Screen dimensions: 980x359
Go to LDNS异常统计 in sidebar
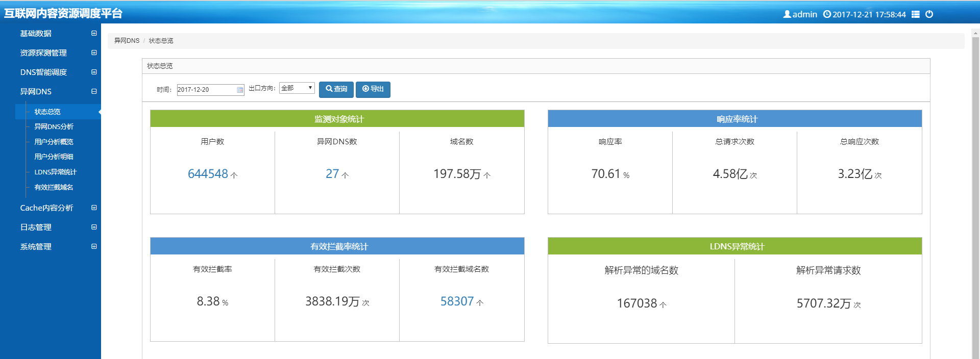point(55,172)
